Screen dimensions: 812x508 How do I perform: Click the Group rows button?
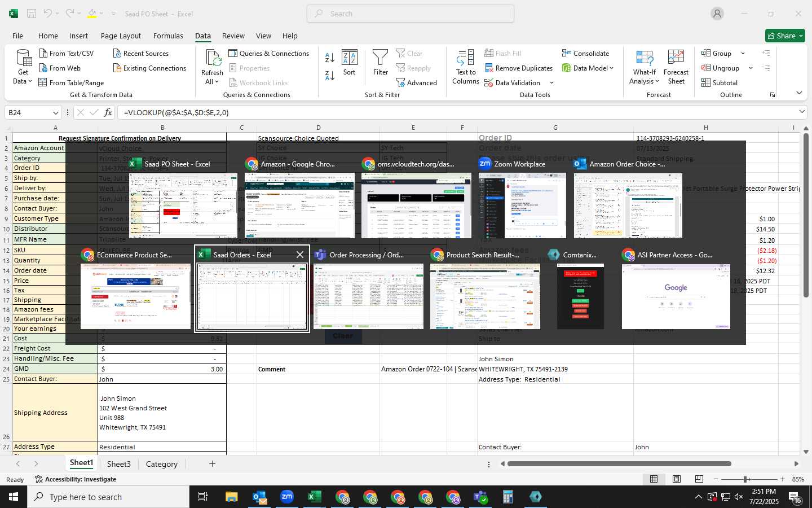pyautogui.click(x=717, y=53)
